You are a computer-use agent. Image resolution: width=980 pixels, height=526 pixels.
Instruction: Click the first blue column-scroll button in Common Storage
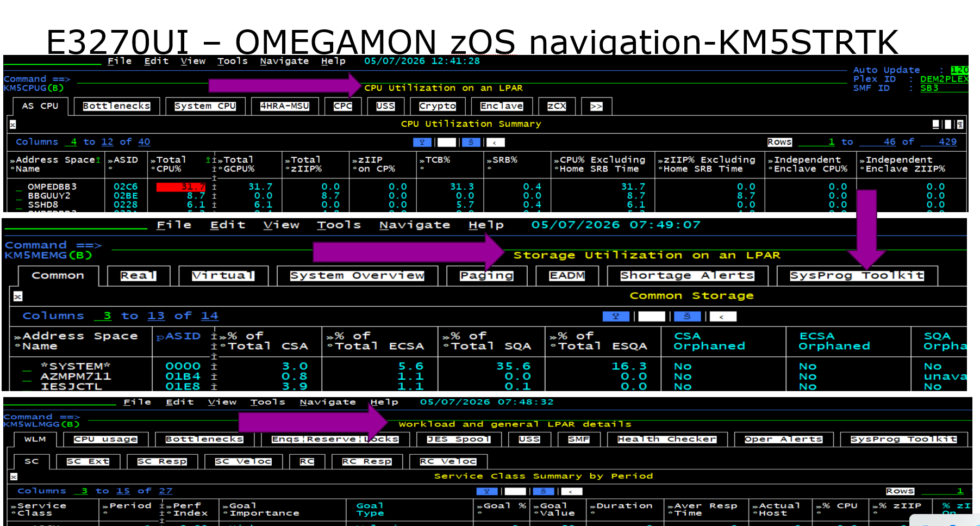tap(616, 316)
